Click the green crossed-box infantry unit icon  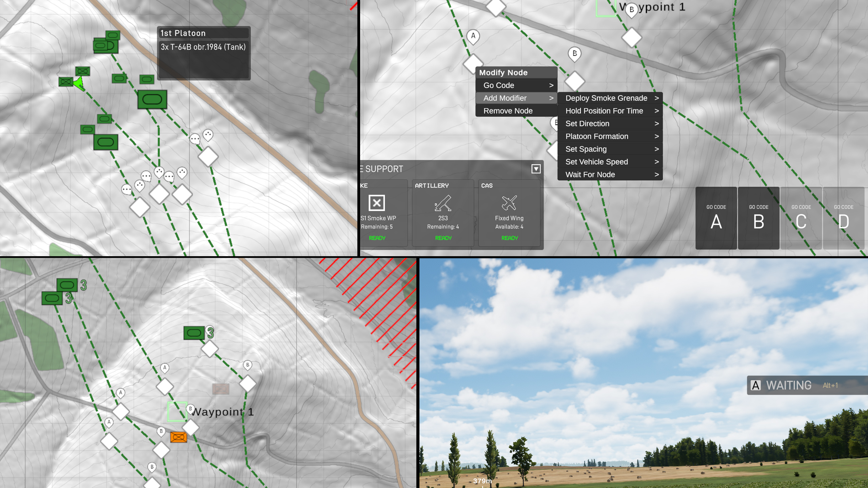[x=82, y=71]
